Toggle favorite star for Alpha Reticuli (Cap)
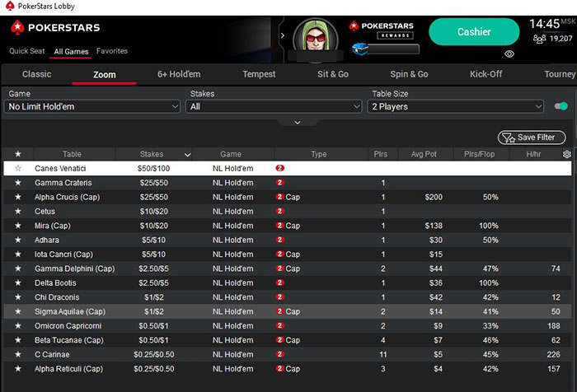Image resolution: width=577 pixels, height=392 pixels. (17, 369)
